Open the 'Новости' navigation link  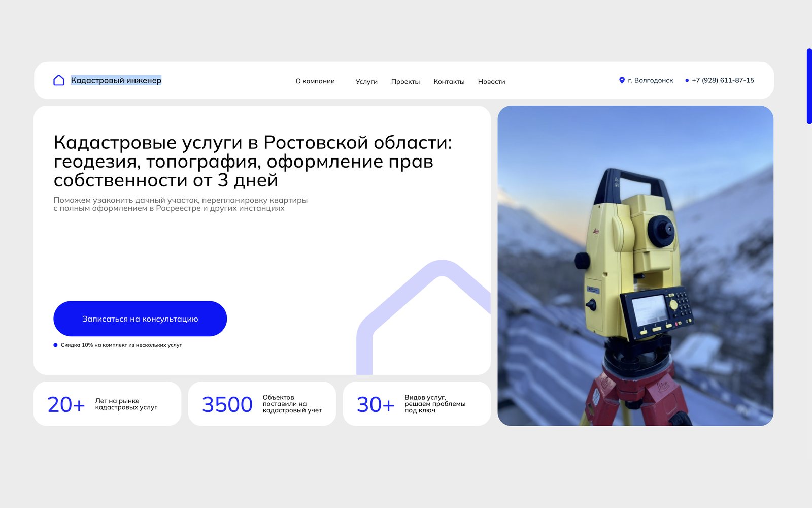coord(491,81)
